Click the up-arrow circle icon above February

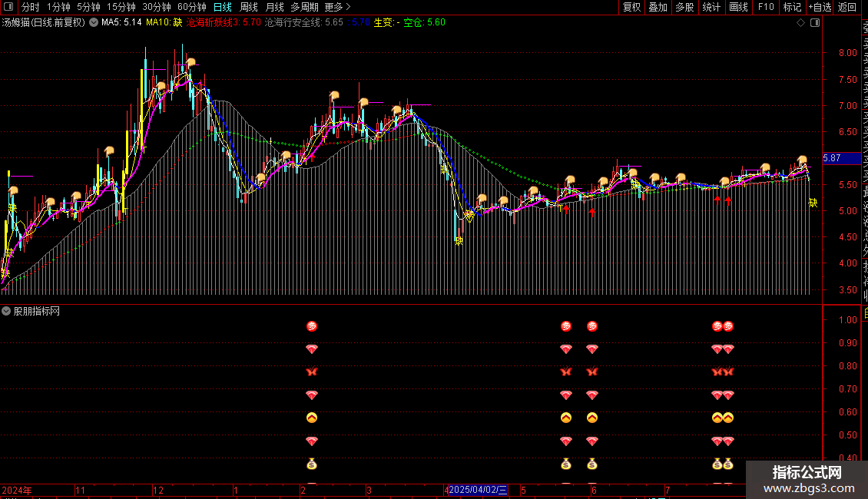point(312,418)
